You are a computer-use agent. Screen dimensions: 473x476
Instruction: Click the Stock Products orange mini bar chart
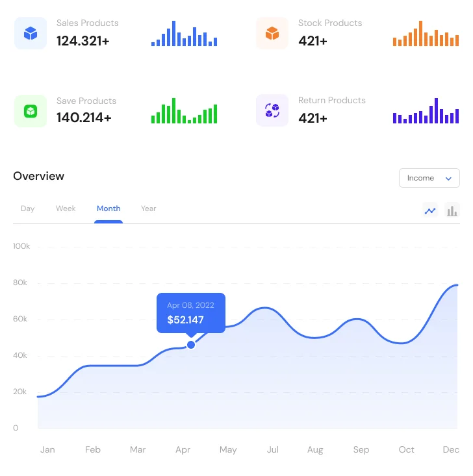[426, 34]
